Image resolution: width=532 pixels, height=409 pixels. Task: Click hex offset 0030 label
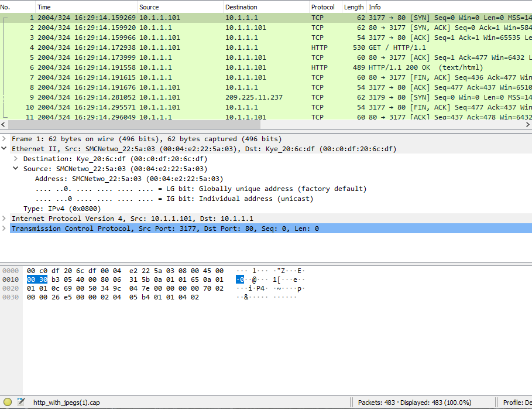click(11, 297)
